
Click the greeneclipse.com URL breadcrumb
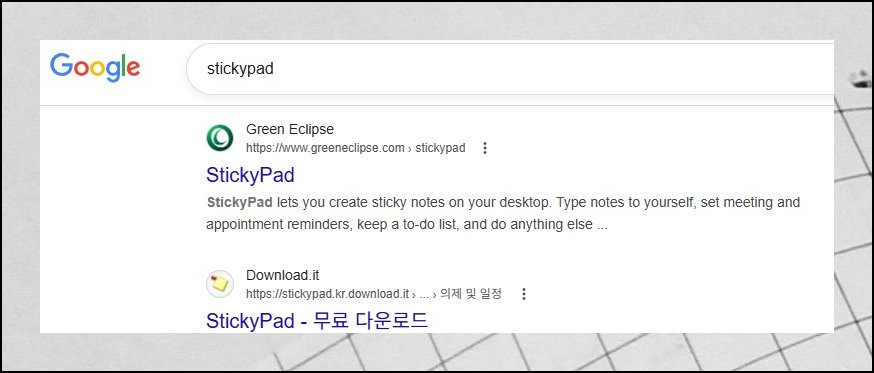[x=356, y=148]
